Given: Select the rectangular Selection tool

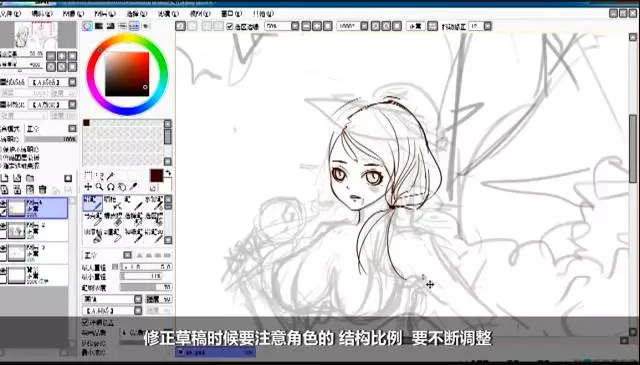Looking at the screenshot, I should point(88,176).
